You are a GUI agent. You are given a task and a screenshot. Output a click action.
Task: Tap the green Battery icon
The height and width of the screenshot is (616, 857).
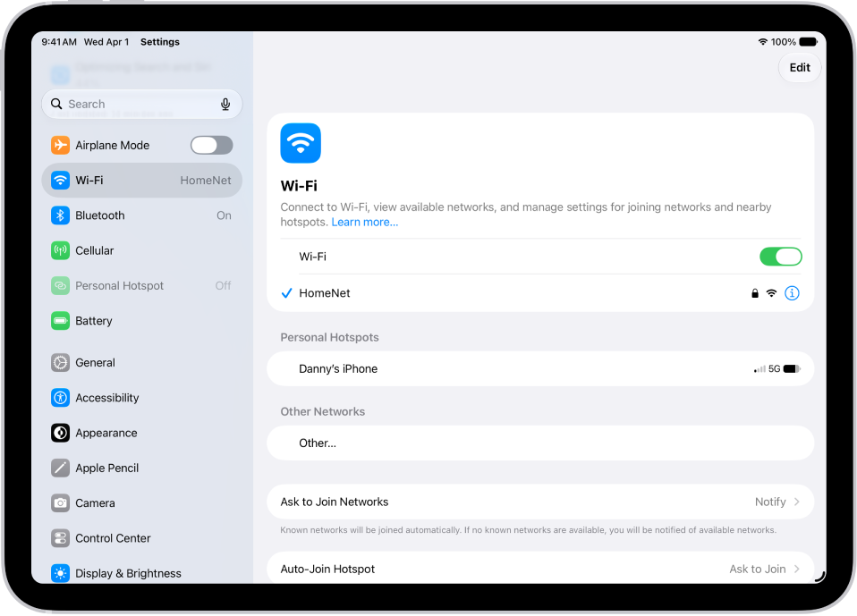[x=60, y=321]
